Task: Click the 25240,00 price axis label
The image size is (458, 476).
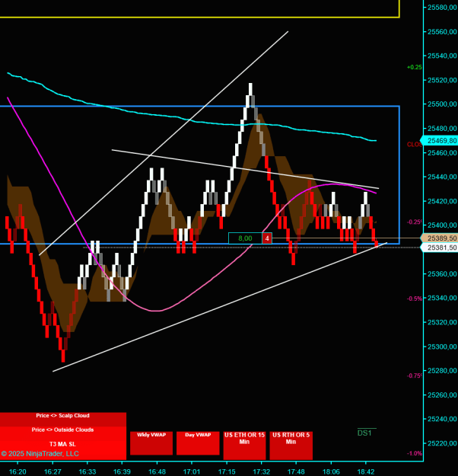Action: [x=442, y=419]
